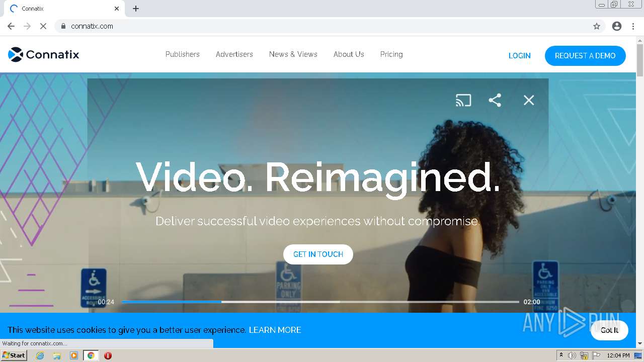Open media player from taskbar
The width and height of the screenshot is (644, 362).
pyautogui.click(x=74, y=355)
